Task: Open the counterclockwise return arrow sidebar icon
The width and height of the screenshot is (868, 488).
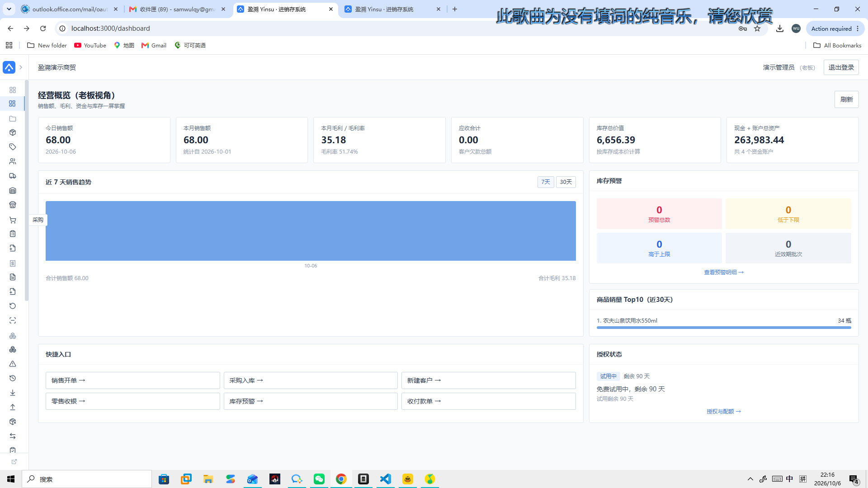Action: tap(13, 306)
